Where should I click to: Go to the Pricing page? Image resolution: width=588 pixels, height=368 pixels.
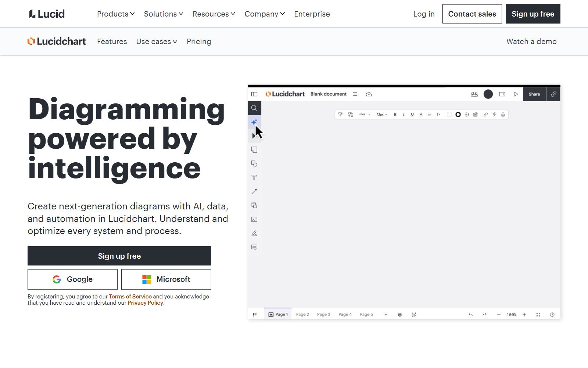(199, 42)
